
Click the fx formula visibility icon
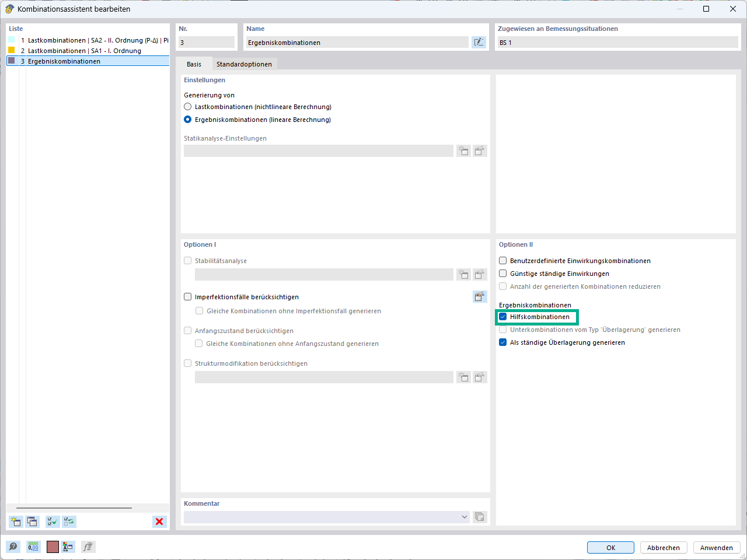click(x=88, y=547)
